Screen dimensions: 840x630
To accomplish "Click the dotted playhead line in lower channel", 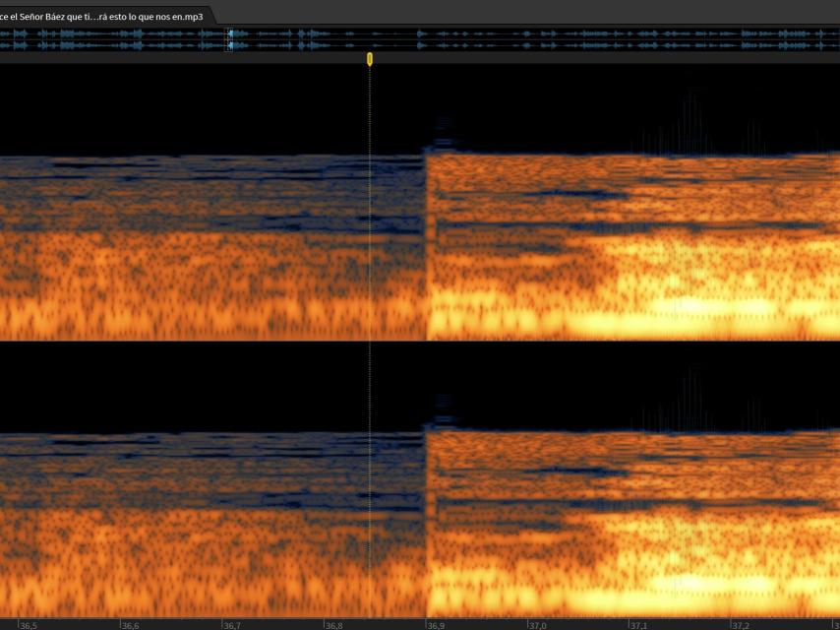I will point(370,492).
